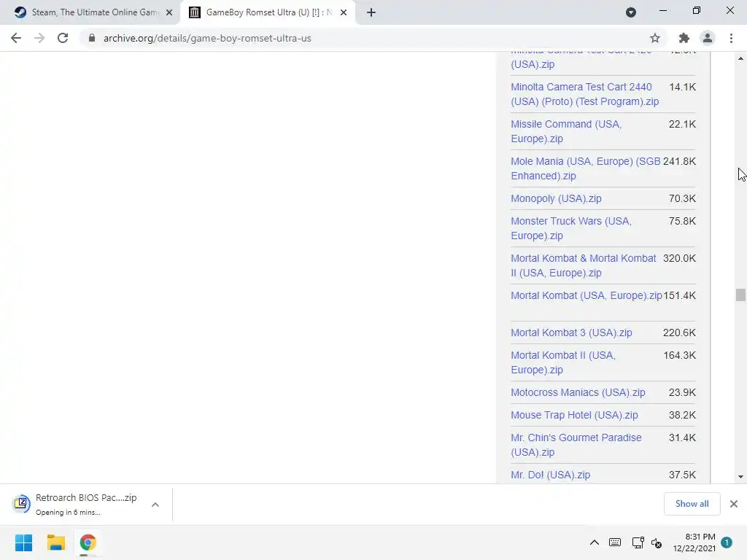Click the scrollbar down arrow
This screenshot has width=747, height=560.
740,477
